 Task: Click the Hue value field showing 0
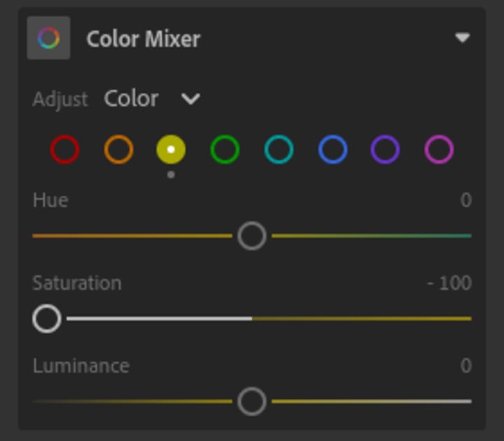click(x=465, y=201)
